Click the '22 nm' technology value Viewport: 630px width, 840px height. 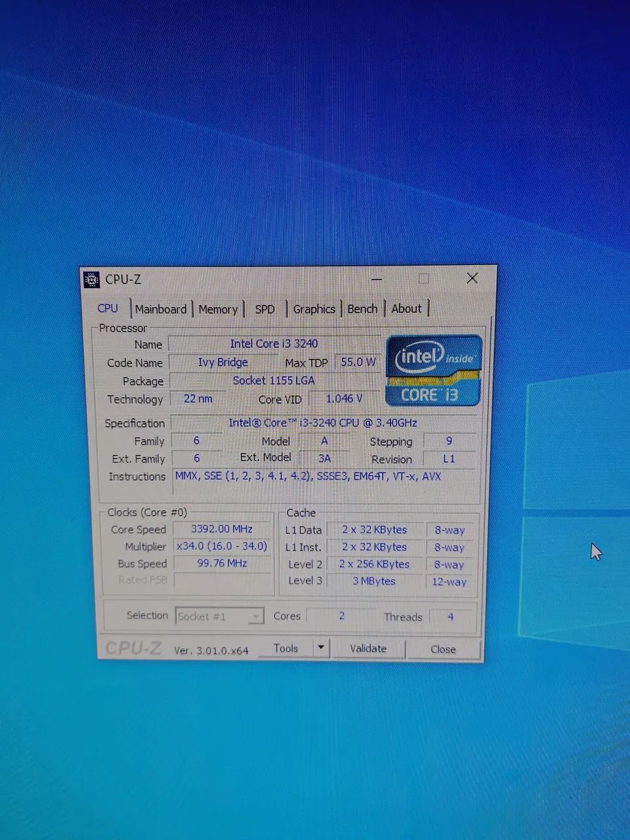[x=198, y=399]
